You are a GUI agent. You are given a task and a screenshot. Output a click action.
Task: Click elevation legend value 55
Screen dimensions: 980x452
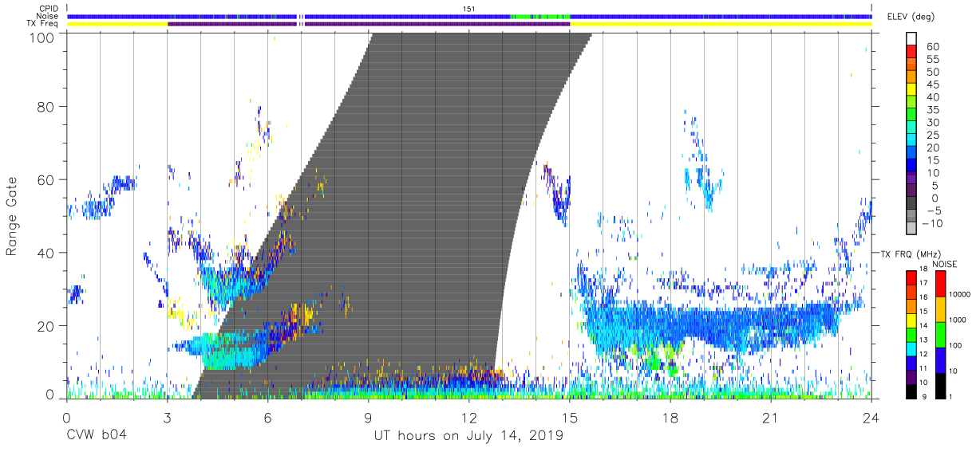932,59
